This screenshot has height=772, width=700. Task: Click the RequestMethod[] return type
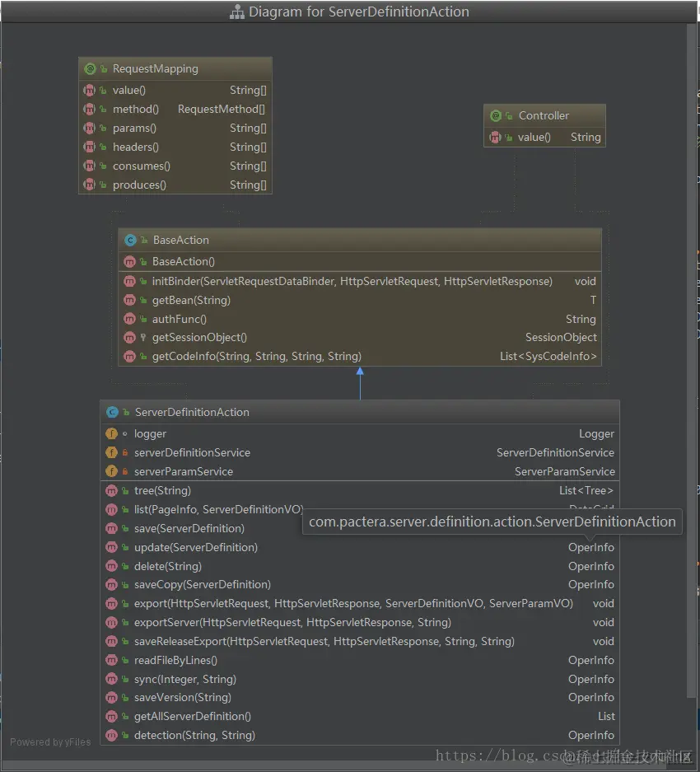221,109
